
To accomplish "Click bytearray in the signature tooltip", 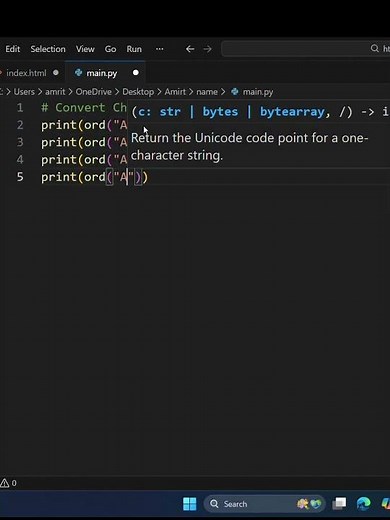I will [x=292, y=112].
